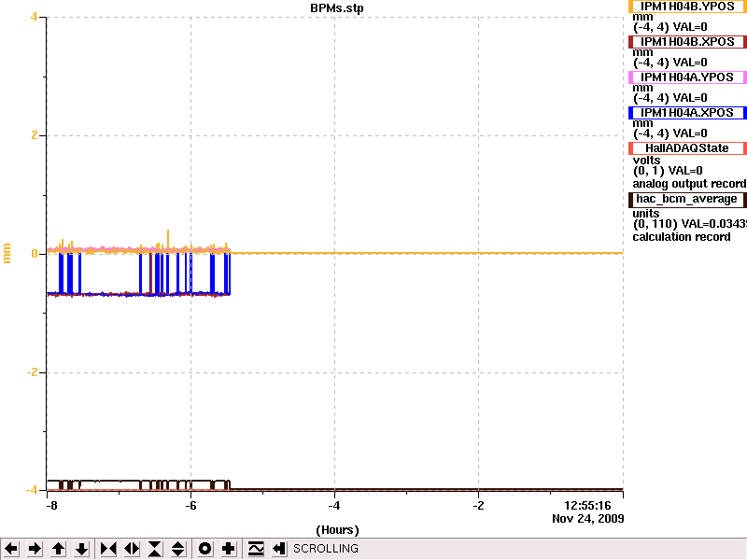Select the hac_bcm_average legend entry
Image resolution: width=747 pixels, height=560 pixels.
point(687,199)
